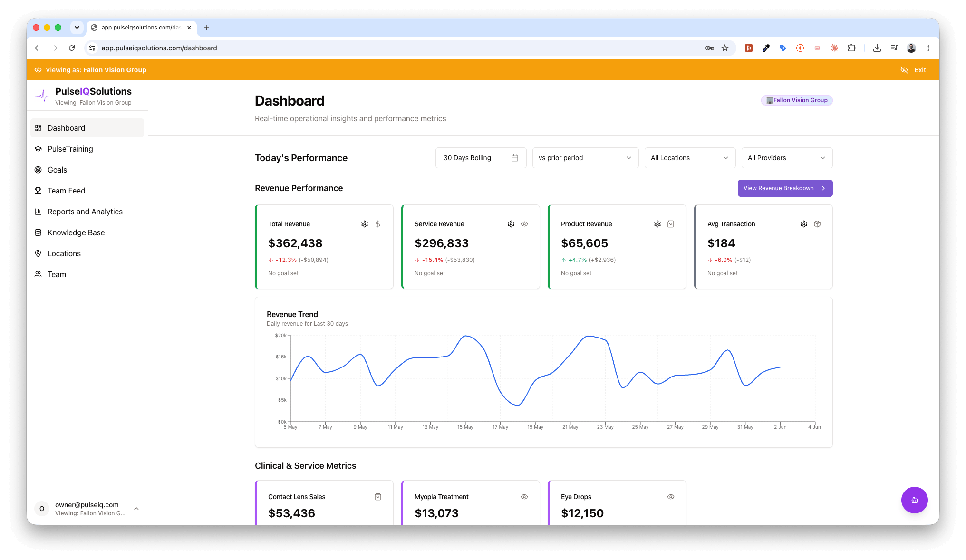Expand the All Providers dropdown
This screenshot has height=560, width=966.
[x=787, y=158]
